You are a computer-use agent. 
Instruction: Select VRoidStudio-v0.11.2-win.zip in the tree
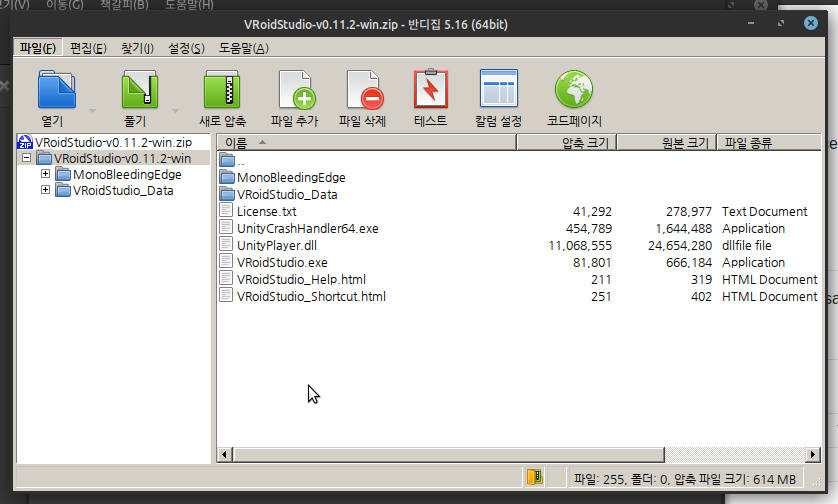tap(113, 142)
